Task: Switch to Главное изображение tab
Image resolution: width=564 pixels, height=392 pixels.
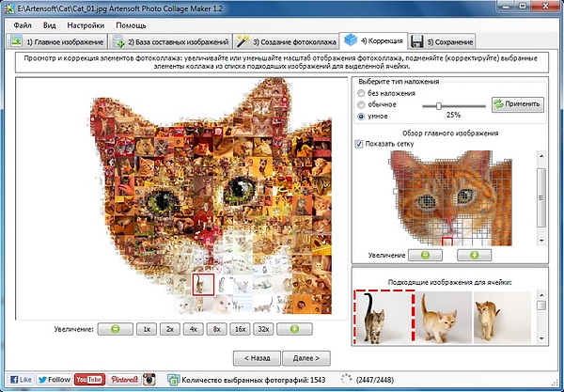Action: [56, 41]
